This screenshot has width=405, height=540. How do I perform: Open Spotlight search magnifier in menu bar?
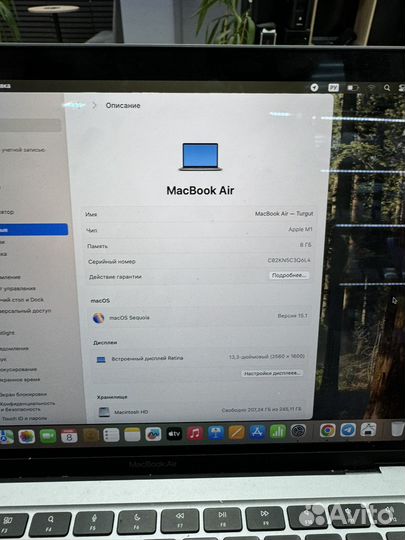pos(387,88)
